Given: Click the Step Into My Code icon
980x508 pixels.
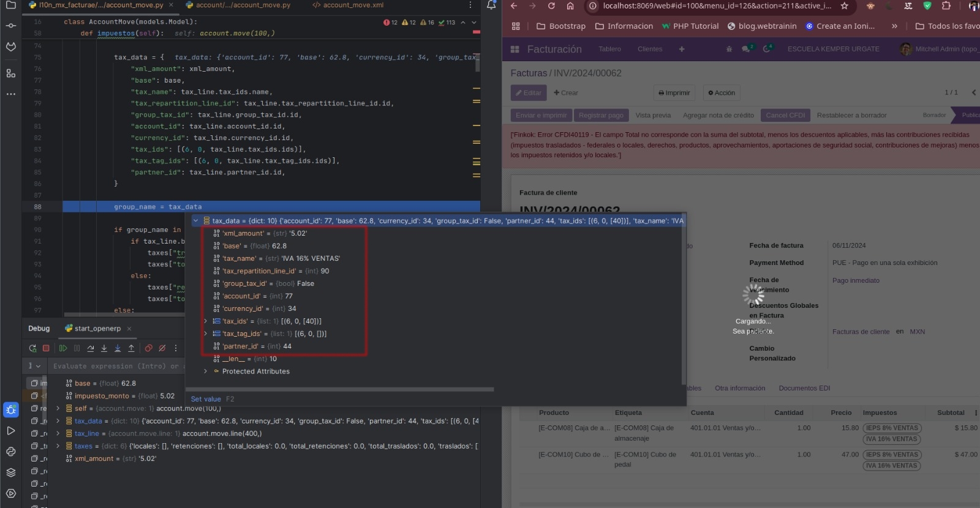Looking at the screenshot, I should pos(118,348).
